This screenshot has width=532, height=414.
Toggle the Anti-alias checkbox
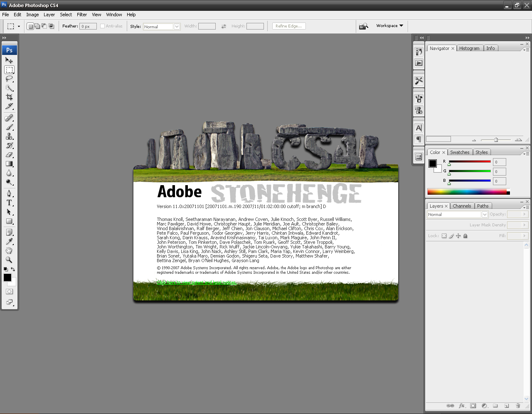102,26
